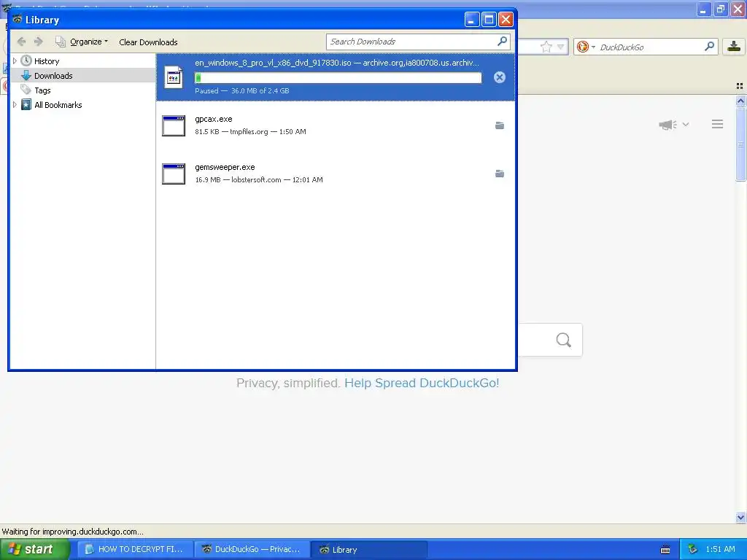
Task: Click Clear Downloads button
Action: (x=148, y=42)
